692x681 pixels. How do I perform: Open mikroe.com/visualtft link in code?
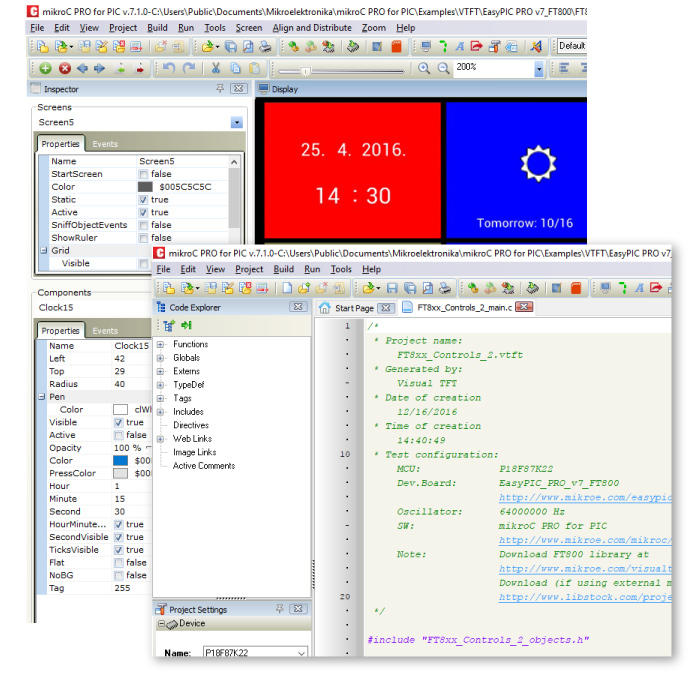[x=585, y=569]
